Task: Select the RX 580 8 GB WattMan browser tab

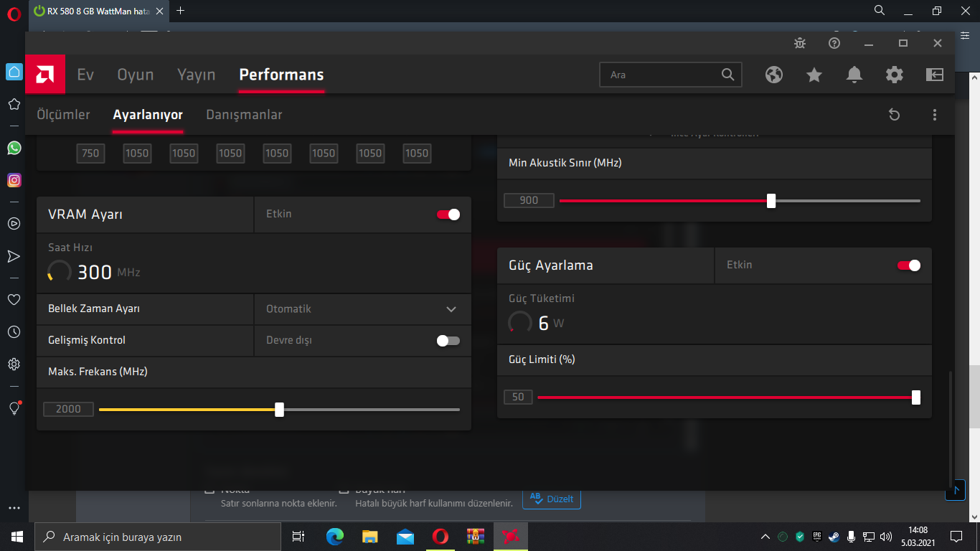Action: (98, 11)
